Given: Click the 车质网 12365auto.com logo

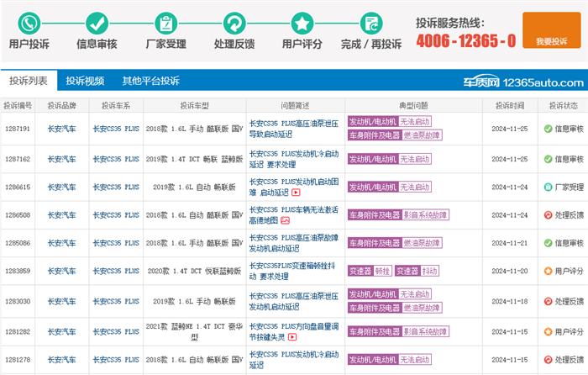Looking at the screenshot, I should (x=523, y=82).
